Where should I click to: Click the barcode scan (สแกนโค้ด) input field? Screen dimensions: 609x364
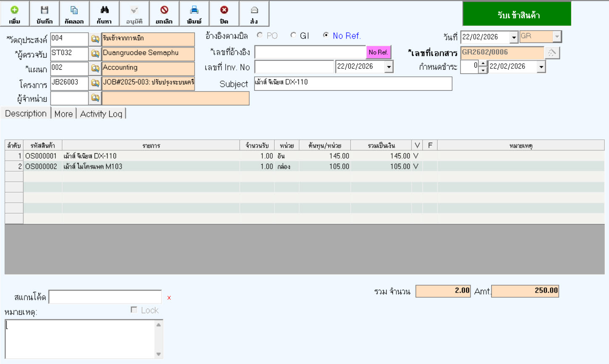(x=105, y=297)
